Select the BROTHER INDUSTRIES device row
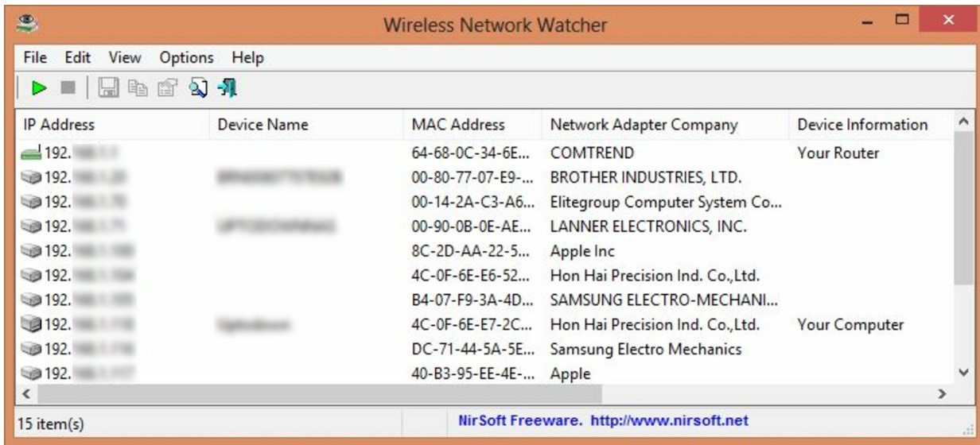980x445 pixels. [x=486, y=176]
